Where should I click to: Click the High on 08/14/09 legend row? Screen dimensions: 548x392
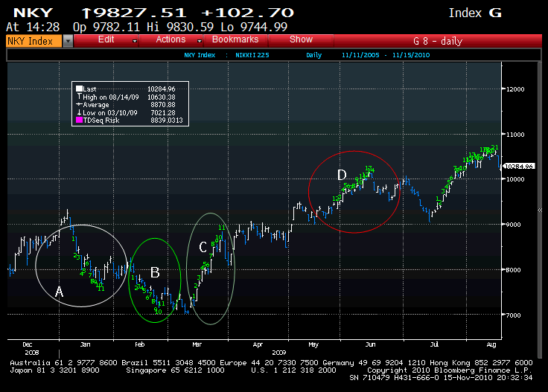point(126,97)
